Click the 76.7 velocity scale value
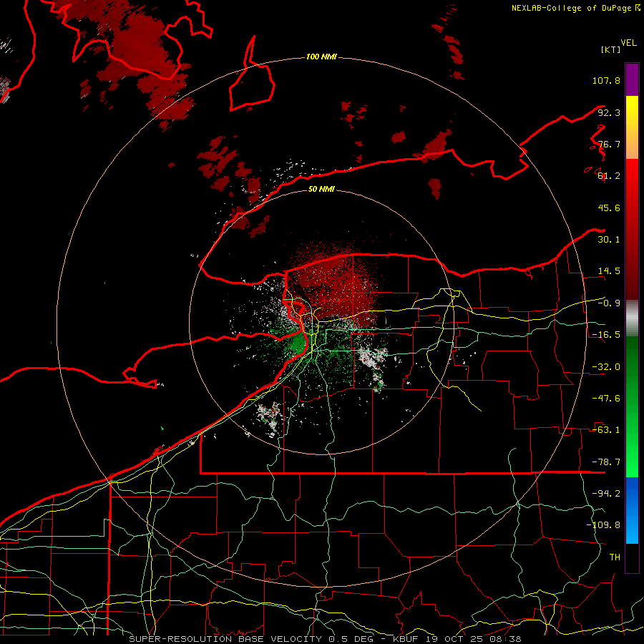 (x=609, y=144)
